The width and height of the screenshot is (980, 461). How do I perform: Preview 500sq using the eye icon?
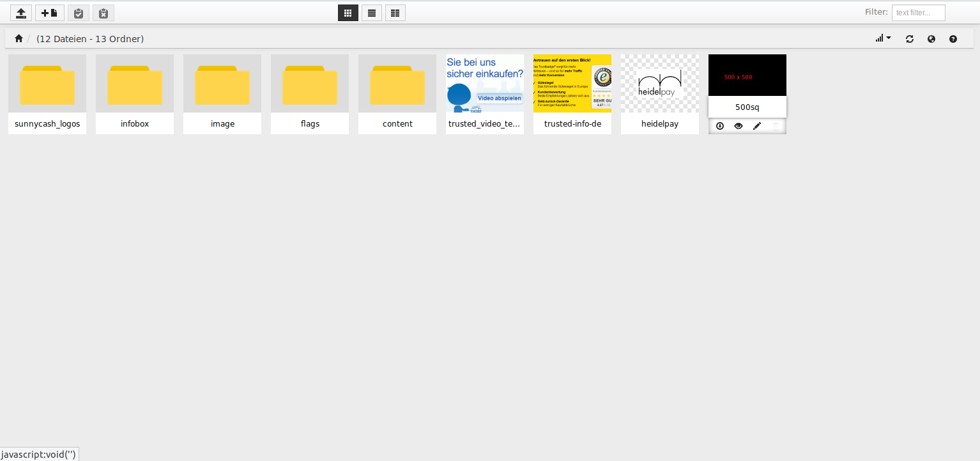pyautogui.click(x=738, y=125)
